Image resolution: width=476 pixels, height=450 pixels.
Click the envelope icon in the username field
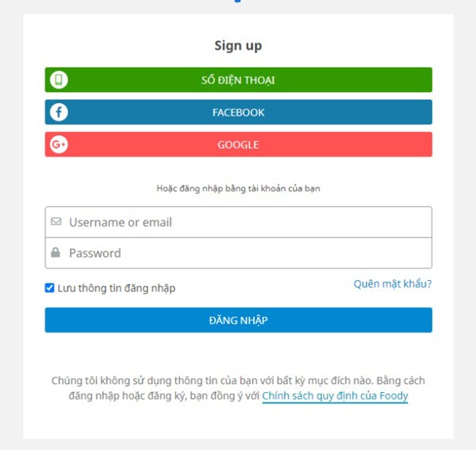point(56,222)
